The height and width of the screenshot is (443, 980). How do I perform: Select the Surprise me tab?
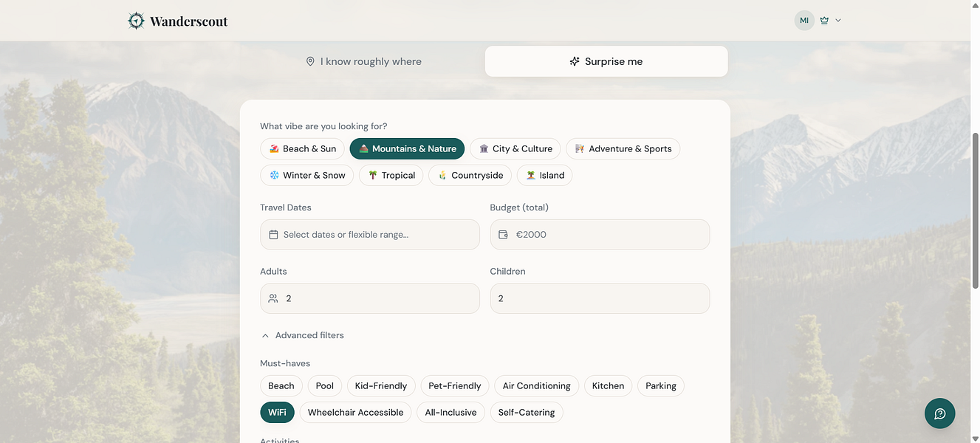coord(606,61)
